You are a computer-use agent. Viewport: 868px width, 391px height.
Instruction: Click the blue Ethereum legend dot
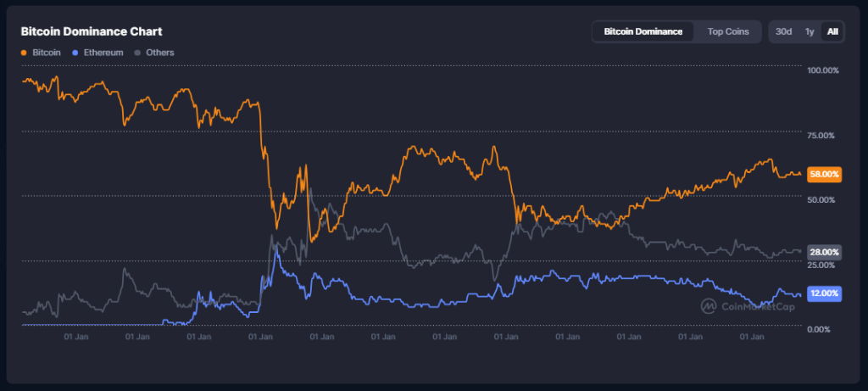click(77, 53)
